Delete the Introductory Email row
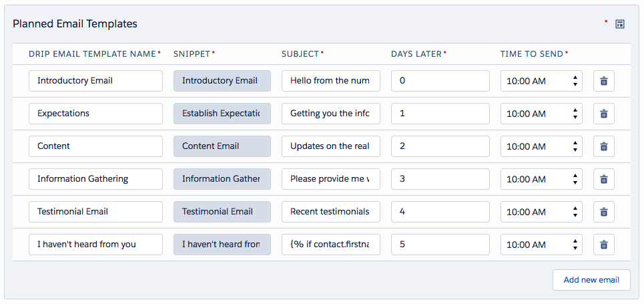The width and height of the screenshot is (644, 304). click(603, 81)
